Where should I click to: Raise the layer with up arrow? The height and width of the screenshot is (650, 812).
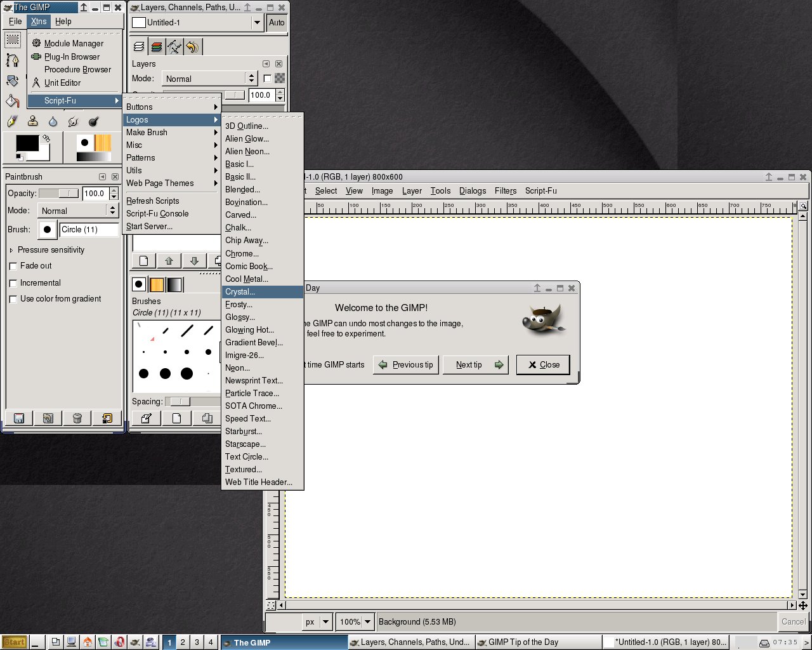pyautogui.click(x=169, y=261)
